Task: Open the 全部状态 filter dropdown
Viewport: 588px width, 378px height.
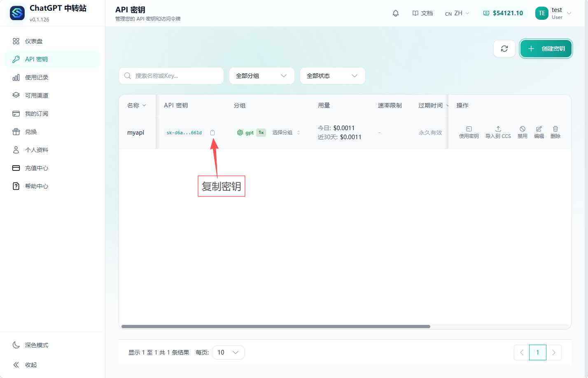Action: (x=333, y=76)
